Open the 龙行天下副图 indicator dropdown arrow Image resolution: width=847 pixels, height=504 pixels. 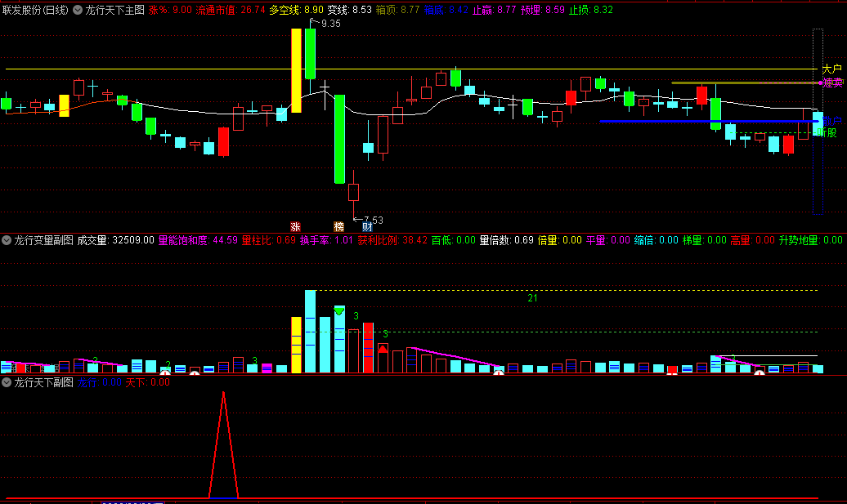pos(7,382)
